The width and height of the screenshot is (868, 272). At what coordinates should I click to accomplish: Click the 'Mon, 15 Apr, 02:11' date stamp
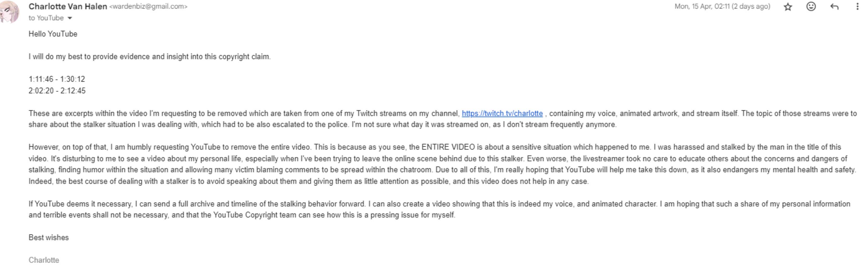coord(722,7)
